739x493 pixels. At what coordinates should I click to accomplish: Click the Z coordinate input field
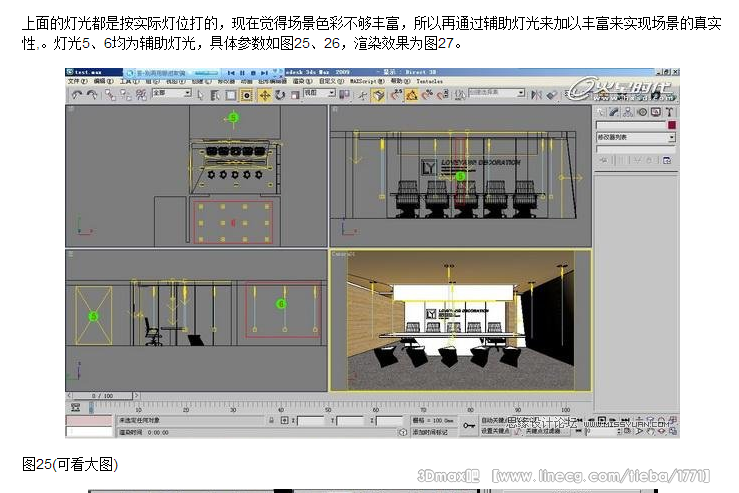pos(389,420)
